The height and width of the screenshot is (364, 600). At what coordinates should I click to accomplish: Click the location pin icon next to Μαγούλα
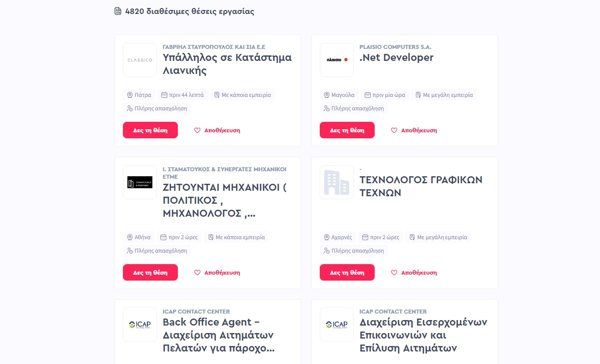(327, 95)
